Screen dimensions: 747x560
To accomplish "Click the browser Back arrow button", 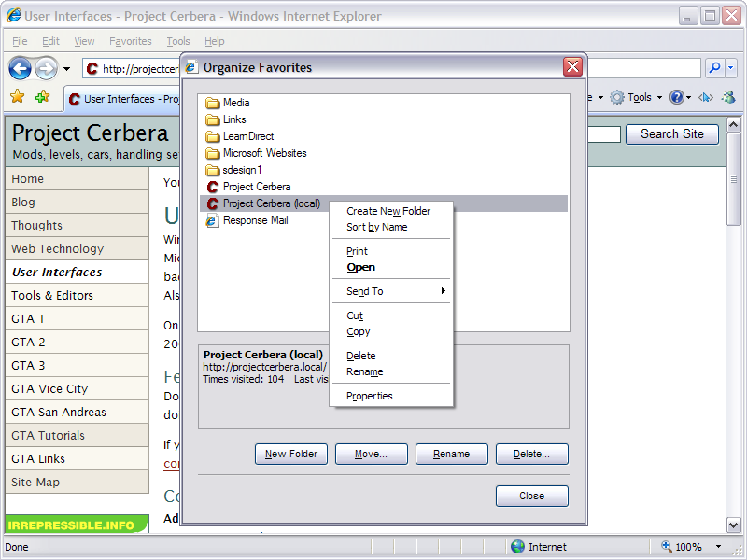I will tap(21, 68).
